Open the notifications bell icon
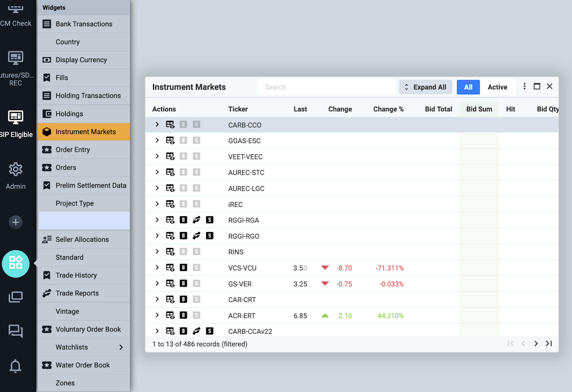Viewport: 572px width, 392px height. click(15, 366)
